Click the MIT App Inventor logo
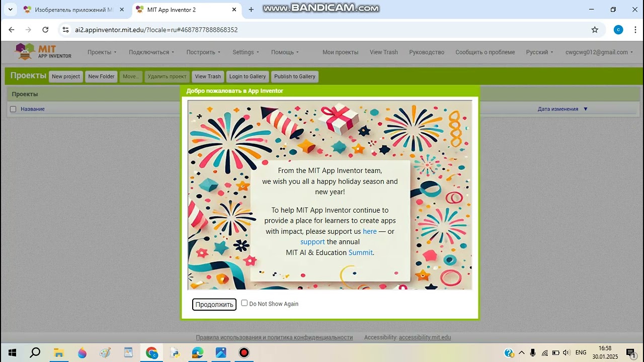 (x=43, y=51)
